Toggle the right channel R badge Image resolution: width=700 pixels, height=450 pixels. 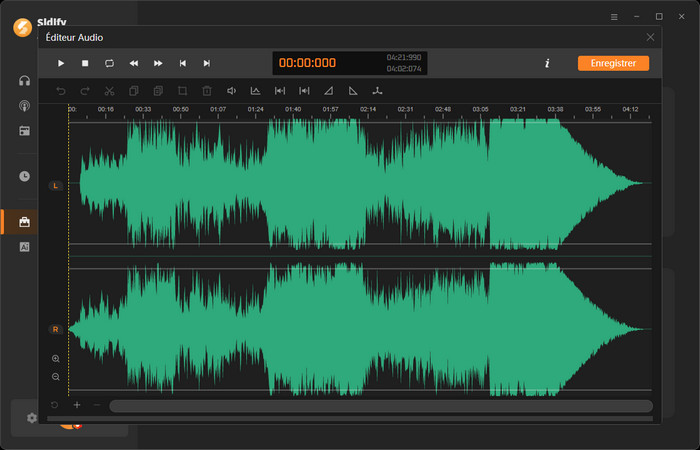tap(55, 329)
